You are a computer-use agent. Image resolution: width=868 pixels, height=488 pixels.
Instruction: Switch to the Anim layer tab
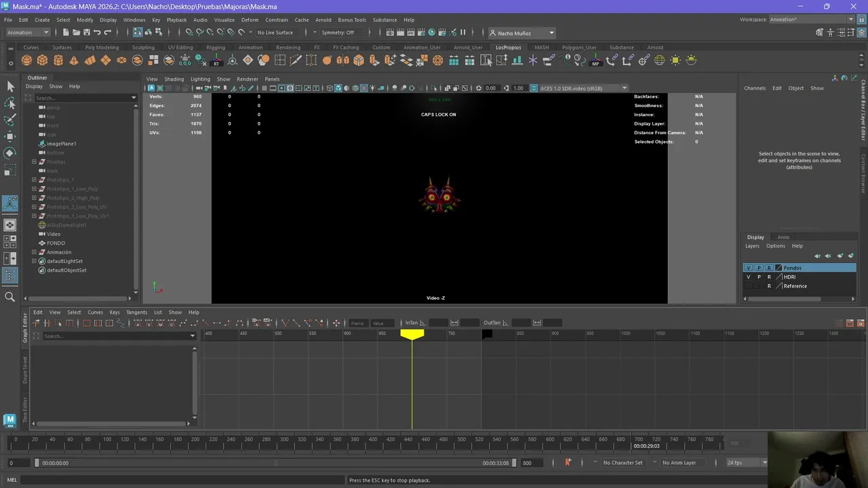[783, 237]
